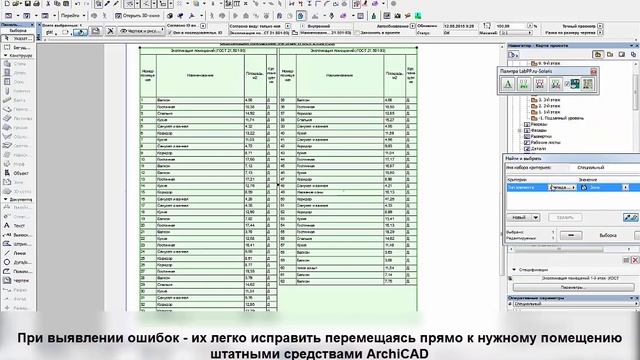Click the New document icon

coord(7,3)
